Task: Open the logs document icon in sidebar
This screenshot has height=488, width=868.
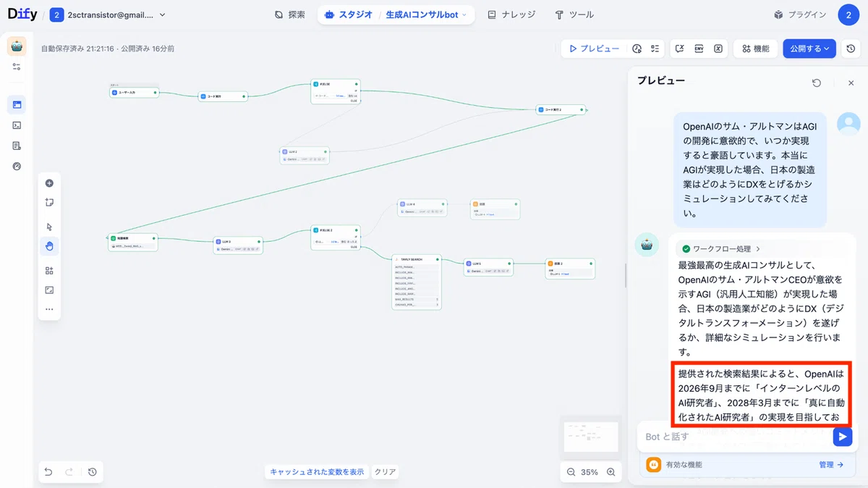Action: [17, 146]
